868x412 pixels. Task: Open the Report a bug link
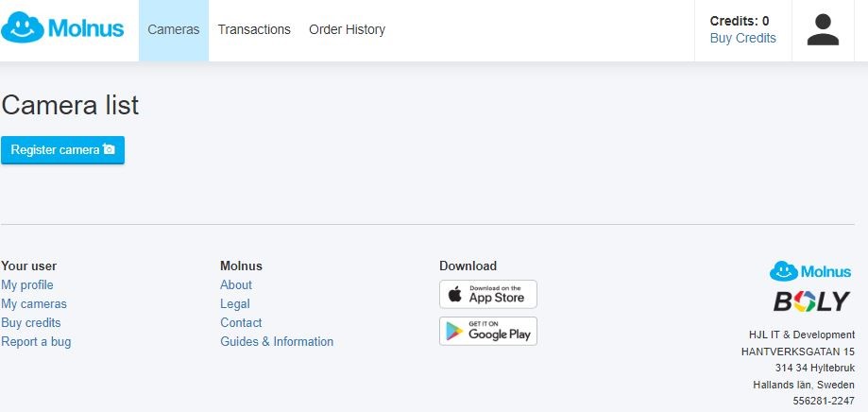click(x=36, y=342)
